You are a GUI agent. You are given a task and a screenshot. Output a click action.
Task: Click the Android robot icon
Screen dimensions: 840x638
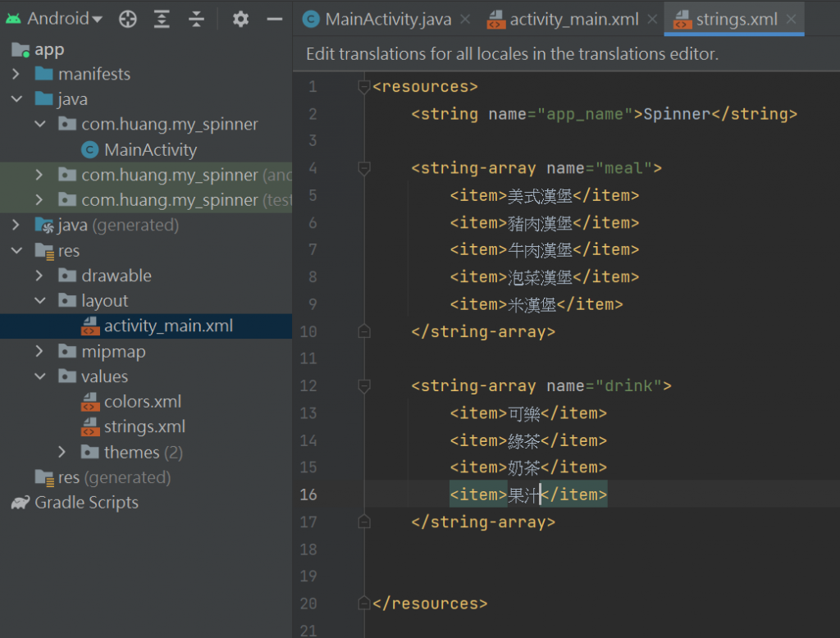[13, 20]
